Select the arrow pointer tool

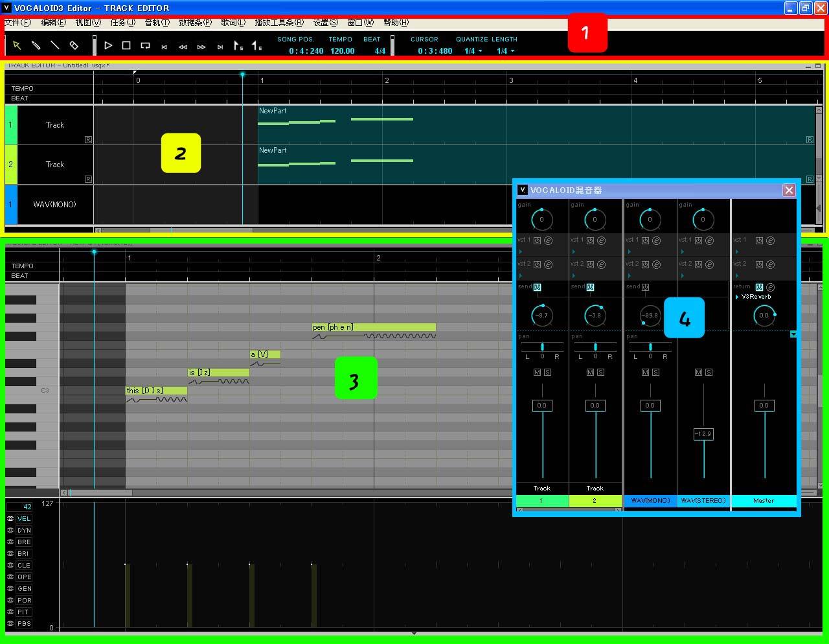(x=17, y=45)
